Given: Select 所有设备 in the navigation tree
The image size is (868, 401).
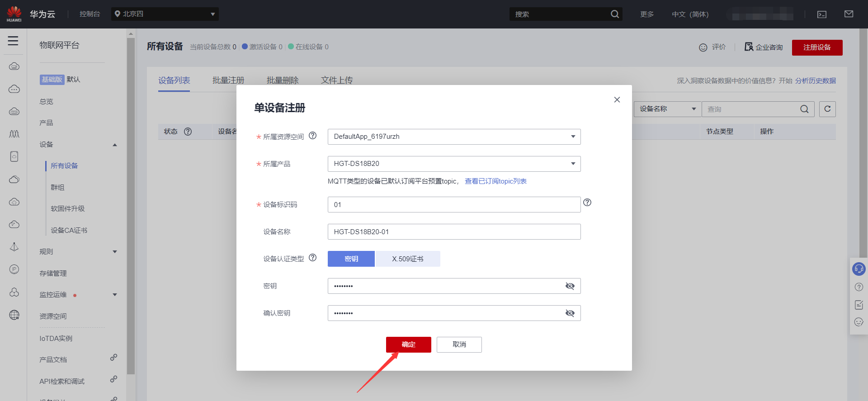Looking at the screenshot, I should coord(64,165).
